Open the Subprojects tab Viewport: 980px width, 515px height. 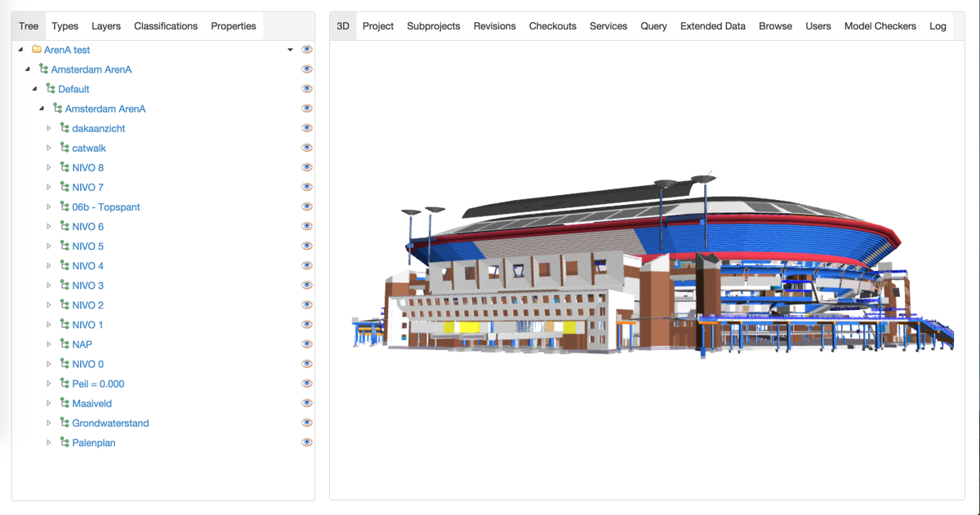pos(434,26)
